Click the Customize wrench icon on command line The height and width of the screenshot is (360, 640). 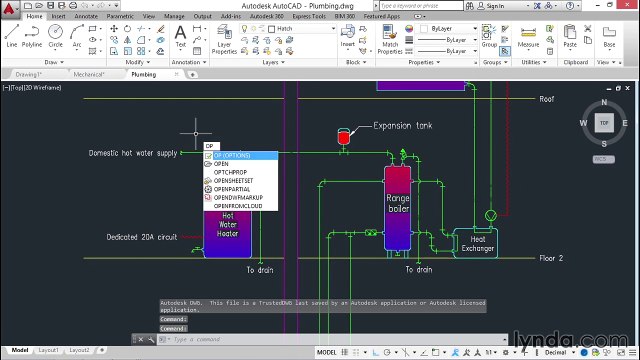(x=151, y=339)
